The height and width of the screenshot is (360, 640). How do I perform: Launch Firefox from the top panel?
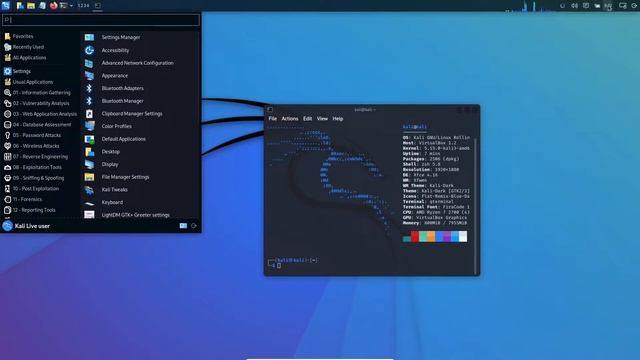(x=53, y=6)
